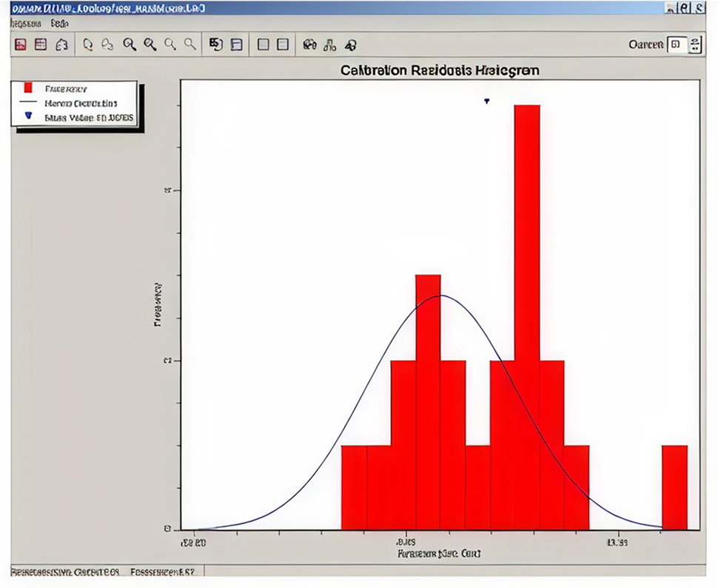718x588 pixels.
Task: Click the globe-like icon in the last toolbar group
Action: click(310, 44)
